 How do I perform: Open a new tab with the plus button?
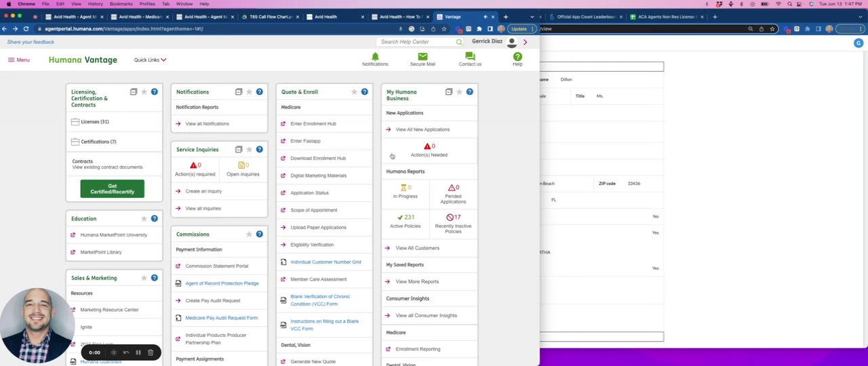tap(505, 16)
